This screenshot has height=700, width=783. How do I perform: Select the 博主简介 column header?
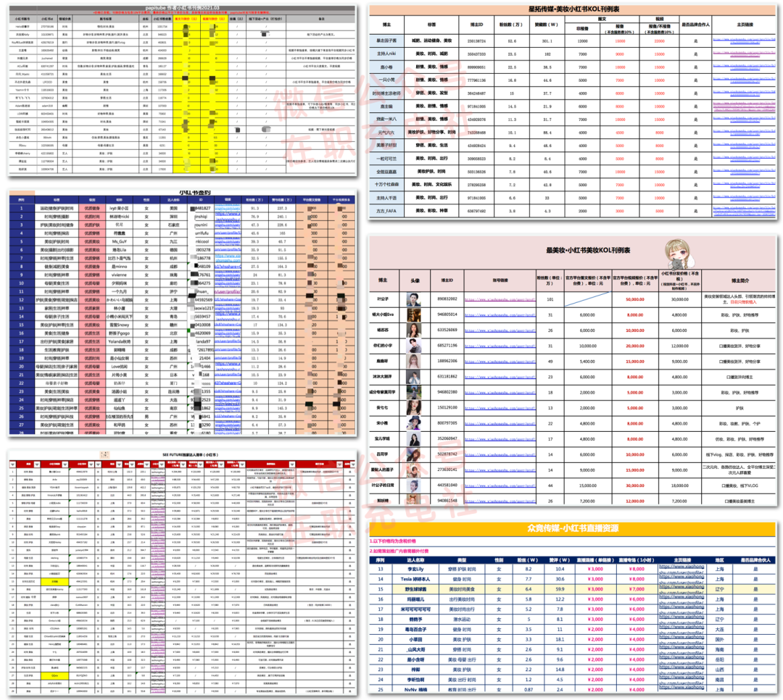(740, 280)
